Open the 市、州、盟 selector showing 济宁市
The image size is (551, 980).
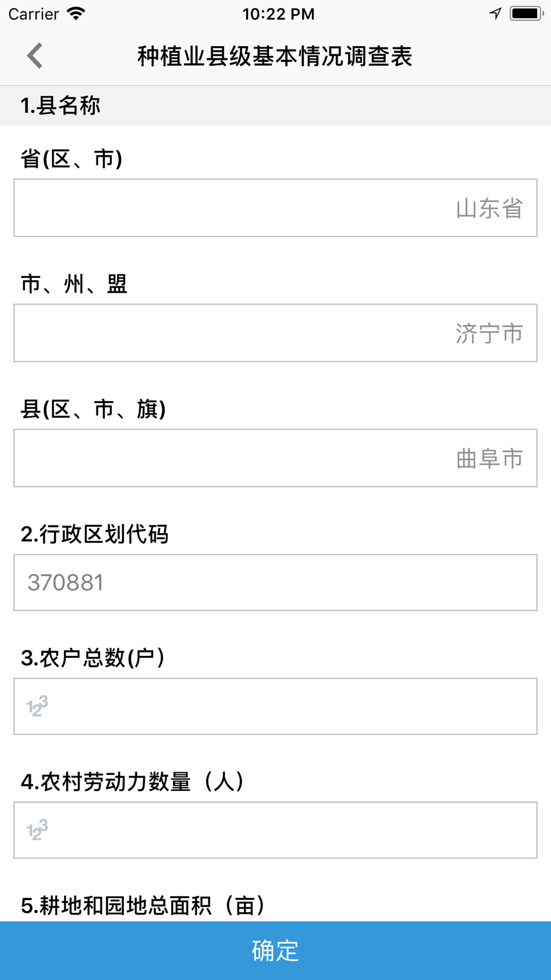[275, 333]
